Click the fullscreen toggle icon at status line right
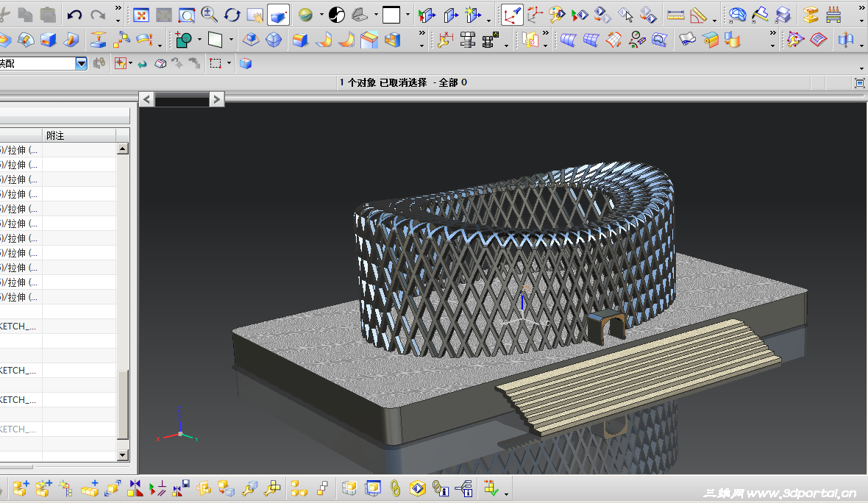Screen dimensions: 868x503 tap(859, 83)
